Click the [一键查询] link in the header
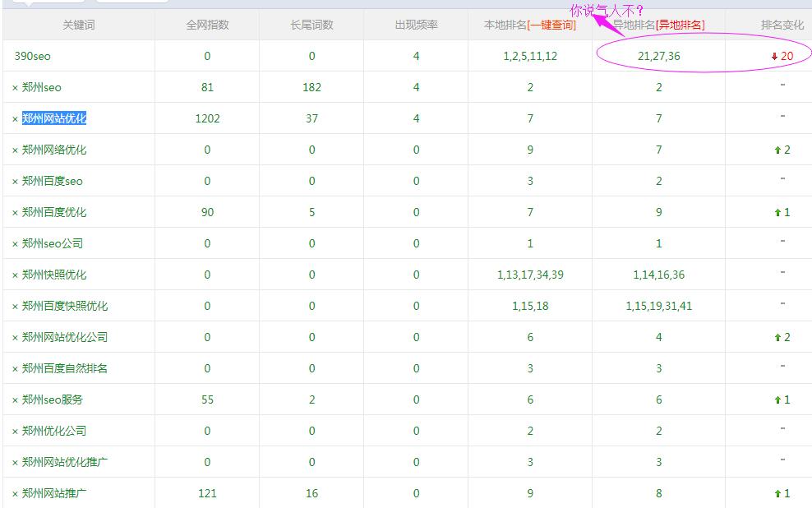Viewport: 812px width, 508px height. pyautogui.click(x=552, y=25)
